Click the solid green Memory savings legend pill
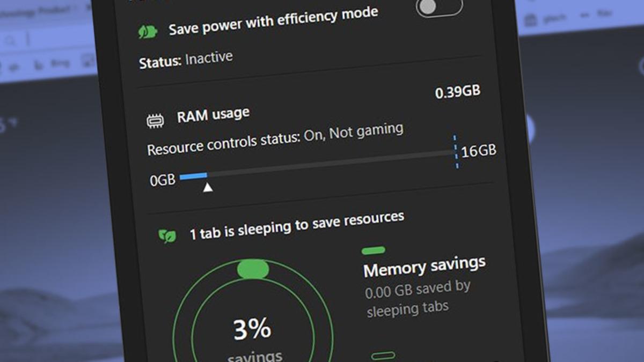Viewport: 644px width, 362px height. point(374,250)
